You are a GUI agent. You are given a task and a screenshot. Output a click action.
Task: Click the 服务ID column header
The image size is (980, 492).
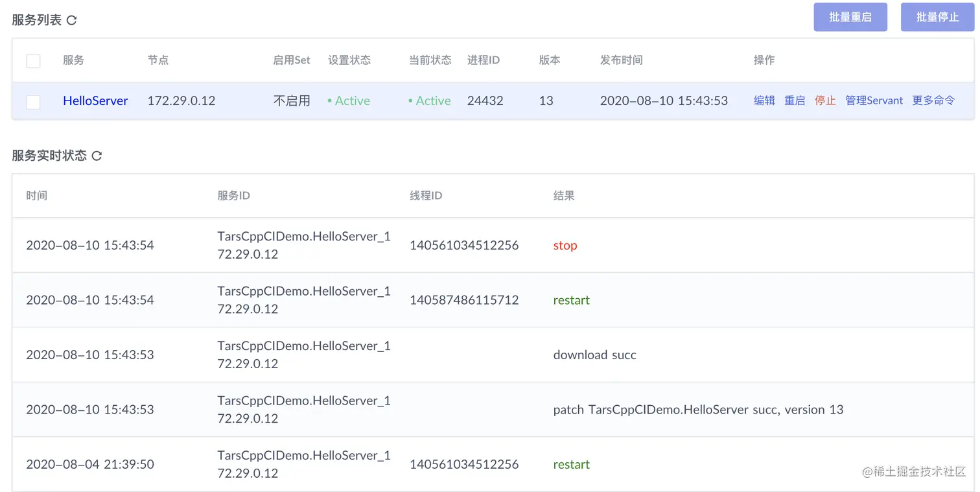click(x=234, y=195)
